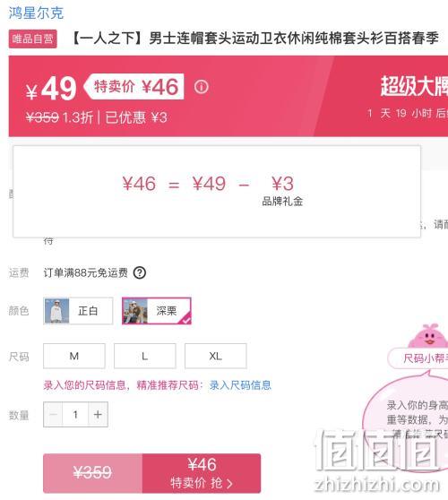
Task: Increase quantity with plus button
Action: click(99, 415)
